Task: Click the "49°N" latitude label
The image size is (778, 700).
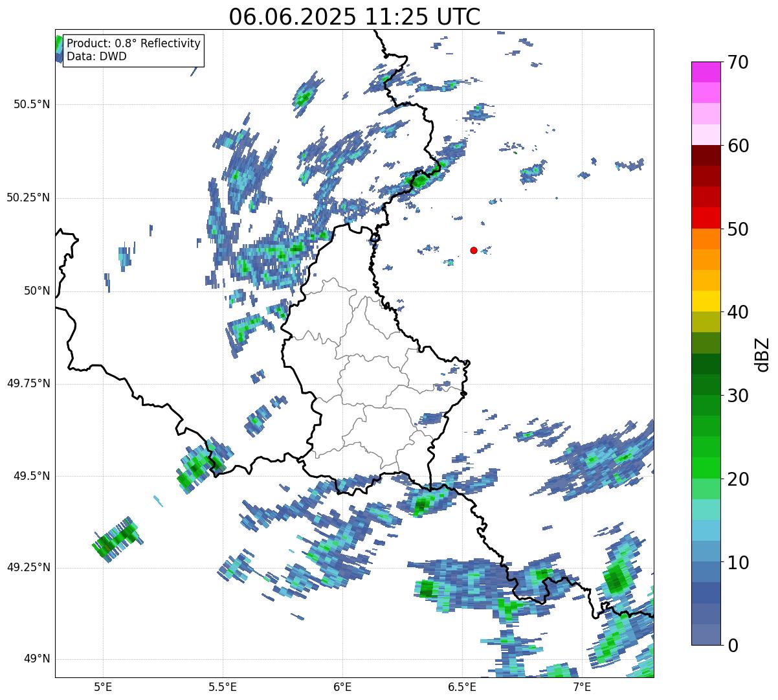Action: click(37, 659)
